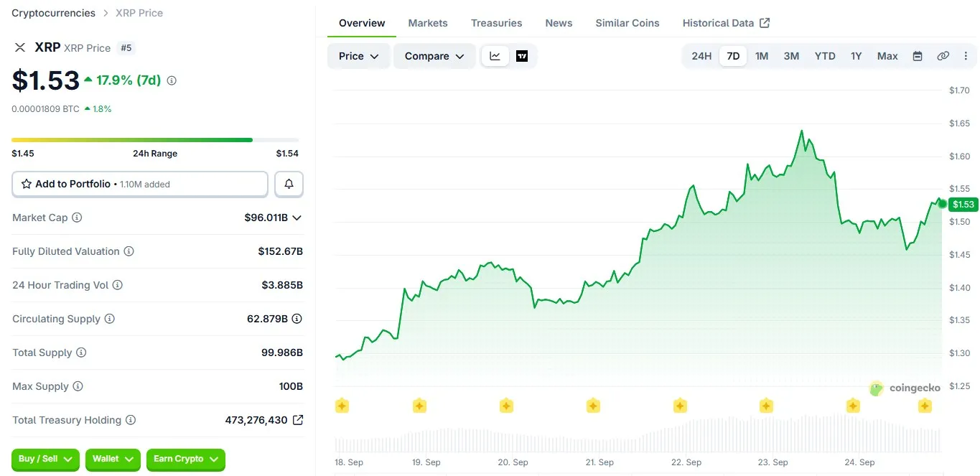Viewport: 980px width, 476px height.
Task: Switch to Overview tab
Action: (x=362, y=23)
